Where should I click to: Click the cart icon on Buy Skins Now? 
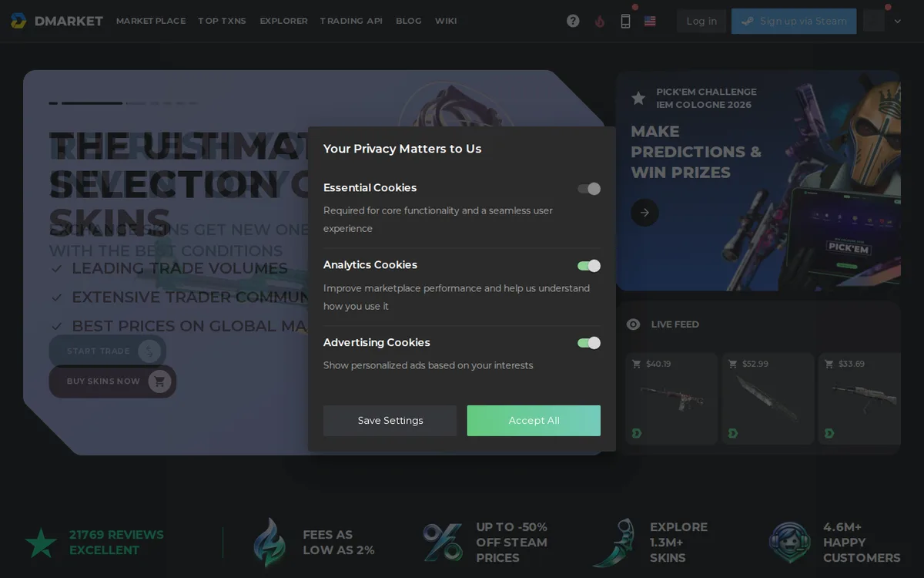click(159, 381)
